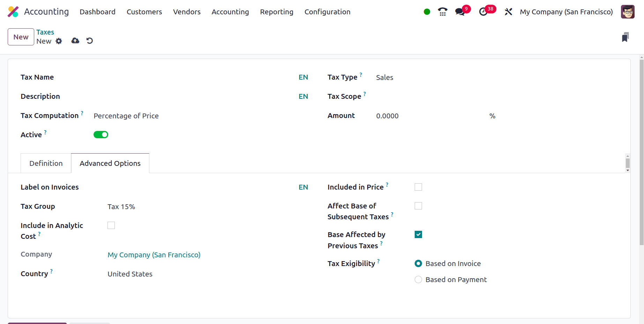Open the discuss messages icon

pos(460,12)
